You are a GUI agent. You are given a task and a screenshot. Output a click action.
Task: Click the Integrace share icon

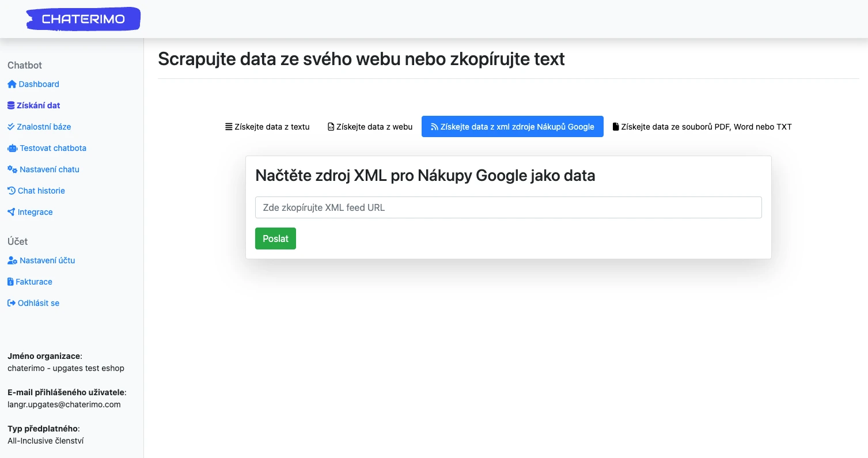click(12, 212)
